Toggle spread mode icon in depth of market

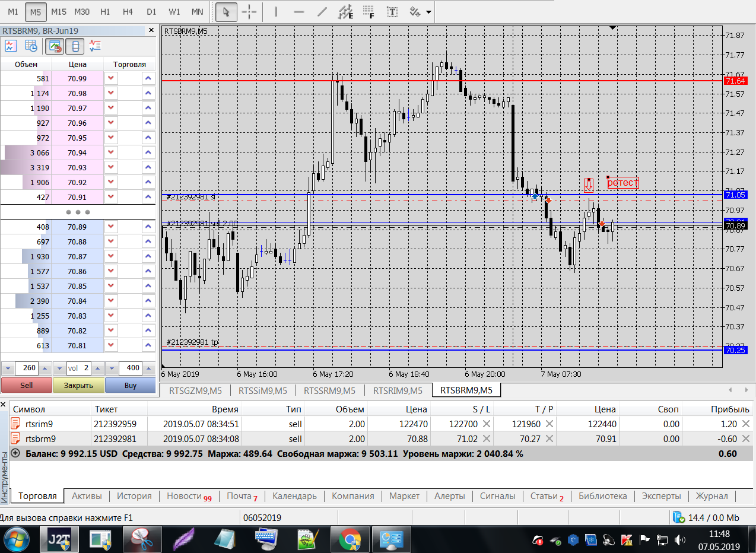point(75,46)
